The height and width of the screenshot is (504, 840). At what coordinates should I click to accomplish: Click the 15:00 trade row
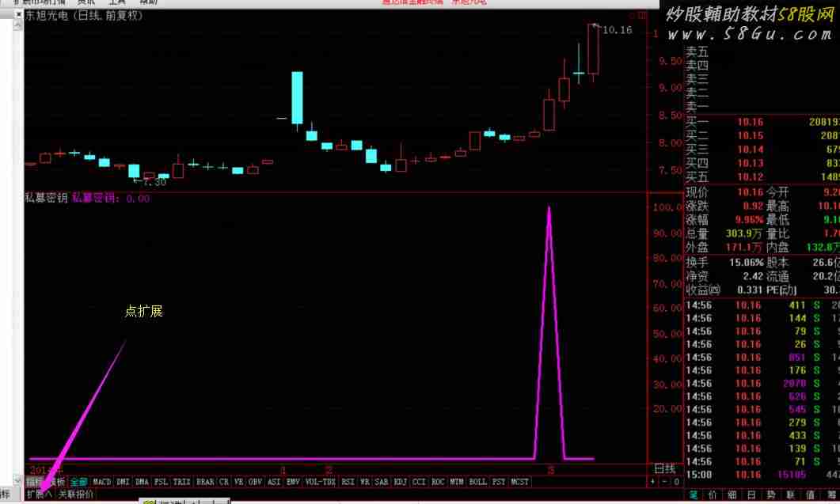tap(763, 475)
